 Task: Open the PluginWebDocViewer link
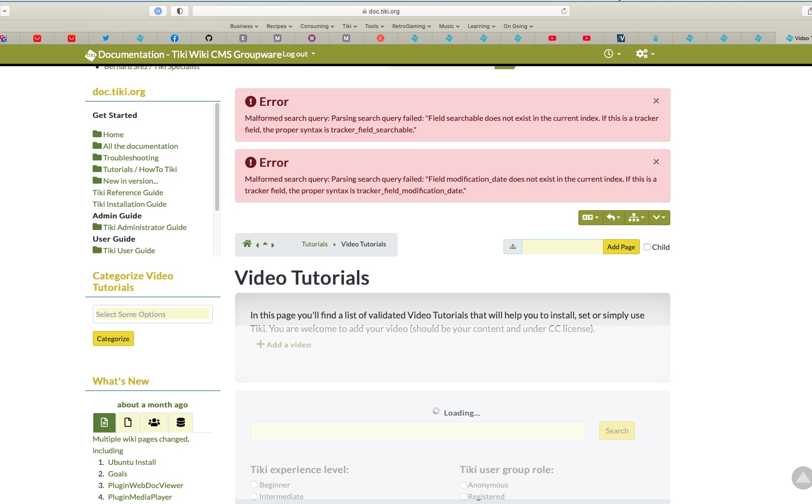coord(146,485)
